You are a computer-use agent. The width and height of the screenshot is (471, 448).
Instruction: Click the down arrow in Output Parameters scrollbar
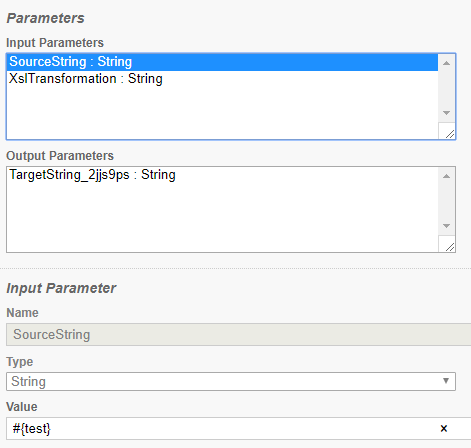pyautogui.click(x=446, y=226)
